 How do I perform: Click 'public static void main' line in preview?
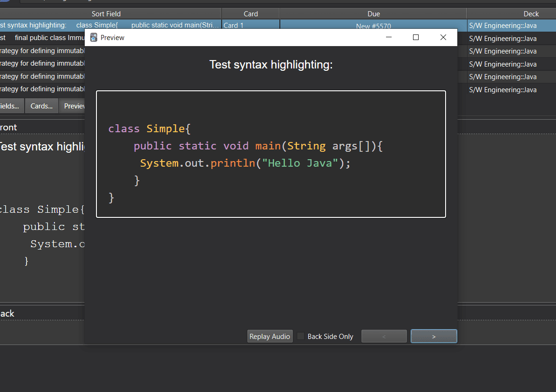(258, 146)
